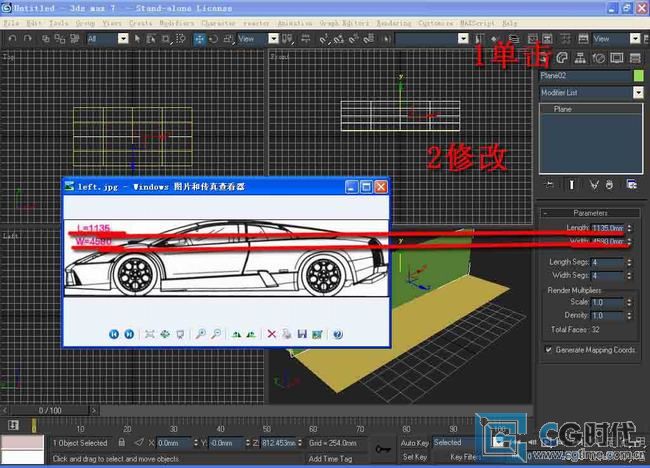The height and width of the screenshot is (468, 650).
Task: Click the green object color swatch
Action: 638,75
